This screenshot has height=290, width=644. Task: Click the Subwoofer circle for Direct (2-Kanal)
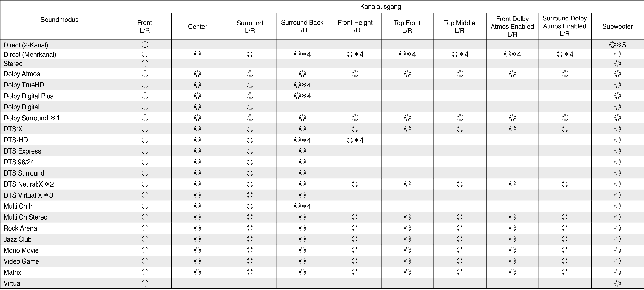[612, 45]
